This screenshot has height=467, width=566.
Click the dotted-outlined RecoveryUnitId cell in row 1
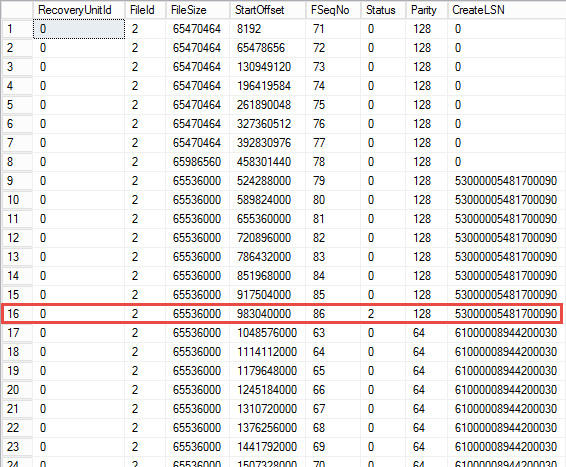(79, 29)
